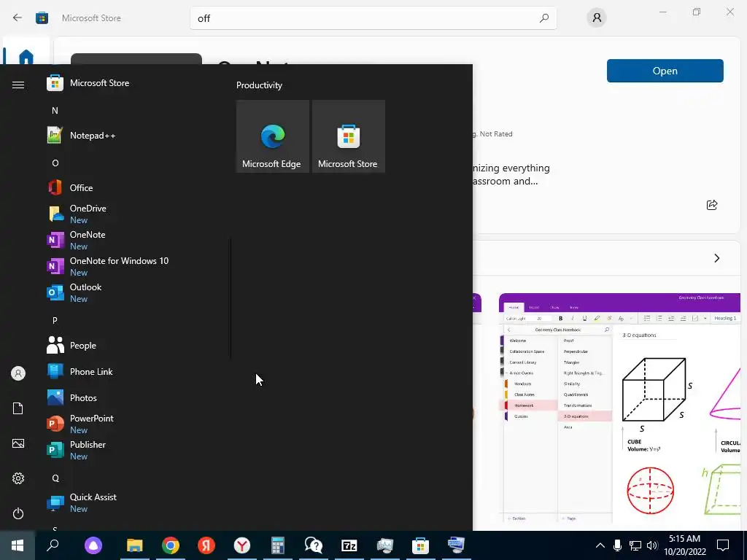The width and height of the screenshot is (747, 560).
Task: Open the user account icon in Start sidebar
Action: 18,373
